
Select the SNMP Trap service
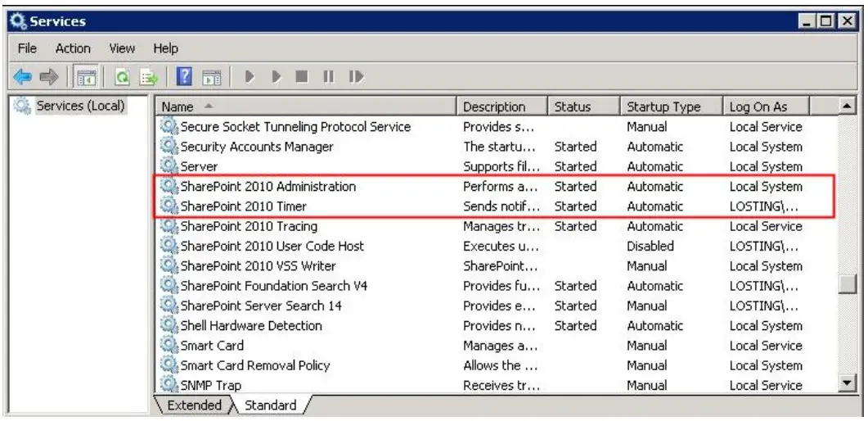211,385
